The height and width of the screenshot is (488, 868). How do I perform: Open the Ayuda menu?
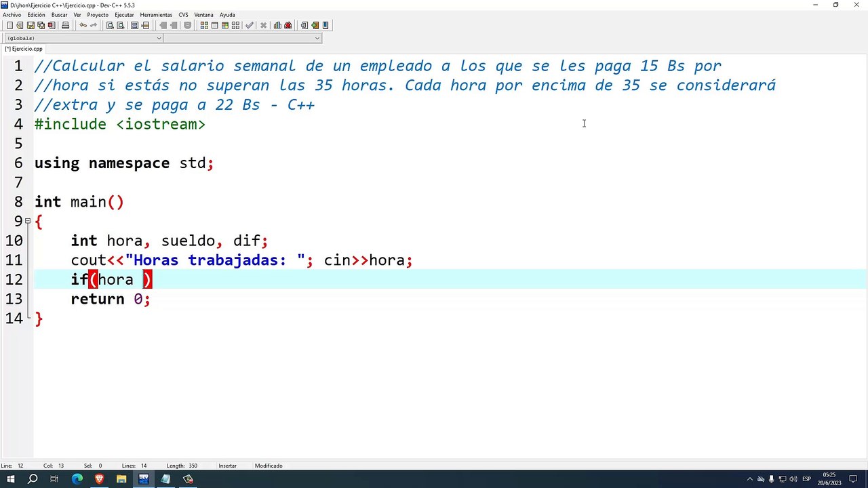click(227, 15)
